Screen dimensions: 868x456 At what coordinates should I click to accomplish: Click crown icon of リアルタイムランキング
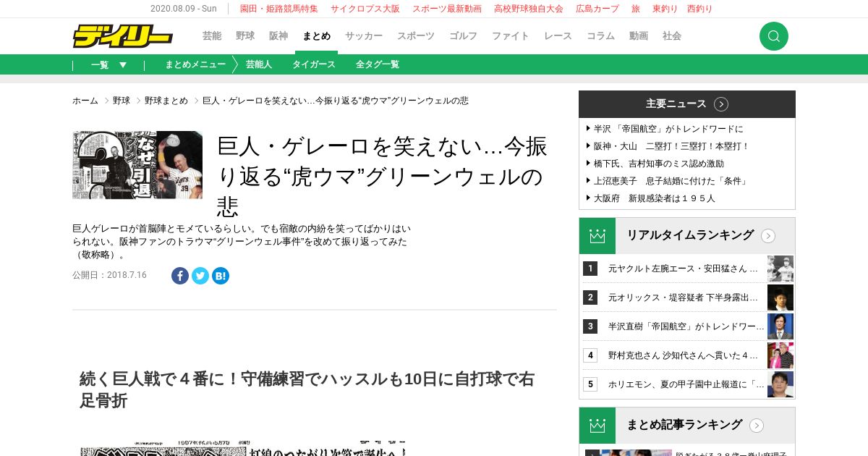point(597,236)
